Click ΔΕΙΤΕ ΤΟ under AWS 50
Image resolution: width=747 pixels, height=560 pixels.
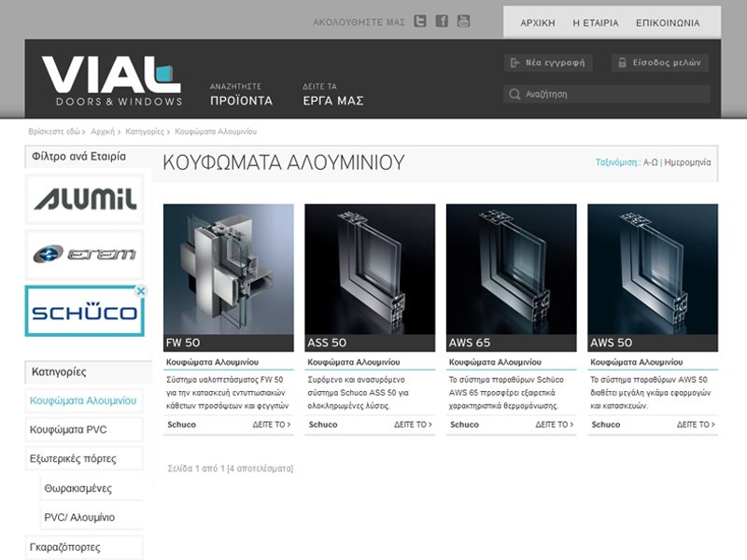[696, 425]
